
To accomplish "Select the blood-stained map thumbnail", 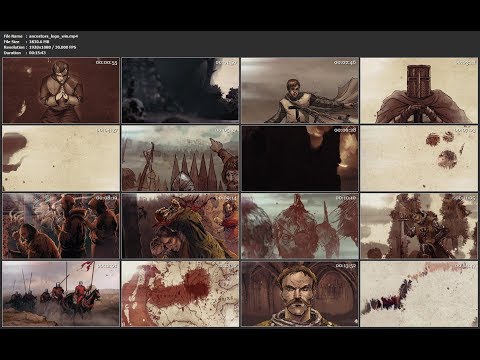I will tap(180, 294).
